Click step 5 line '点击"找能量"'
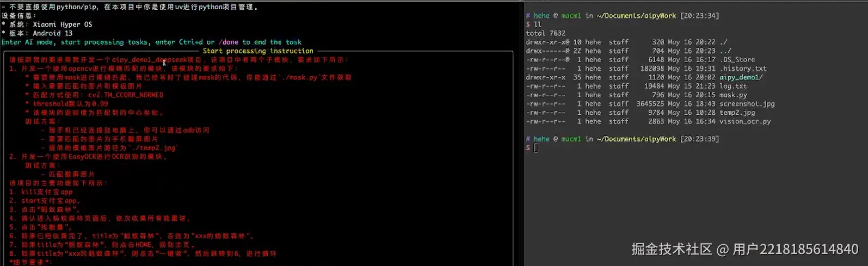Viewport: 868px width, 266px height. click(41, 227)
